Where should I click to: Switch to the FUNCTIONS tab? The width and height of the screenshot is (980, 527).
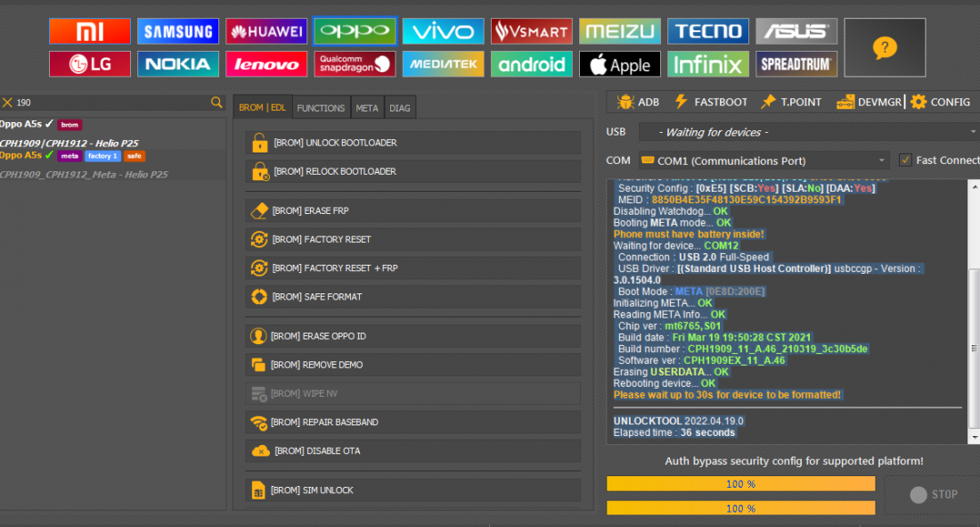(321, 108)
